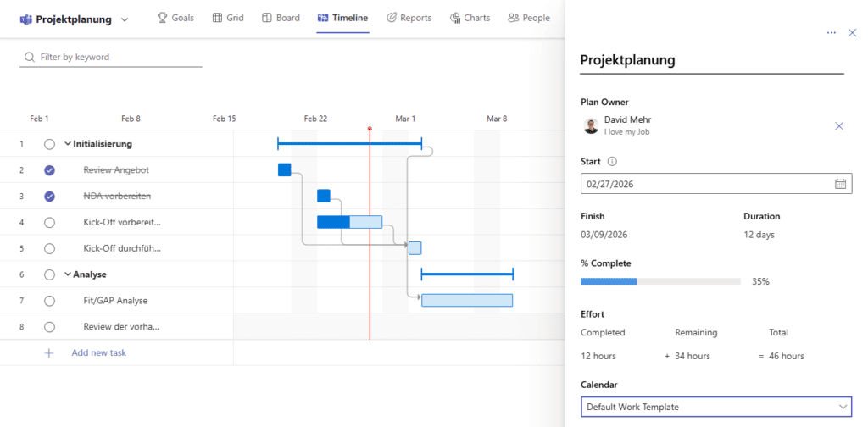The height and width of the screenshot is (427, 868).
Task: Mark Fit/GAP Analyse task complete
Action: click(x=49, y=301)
